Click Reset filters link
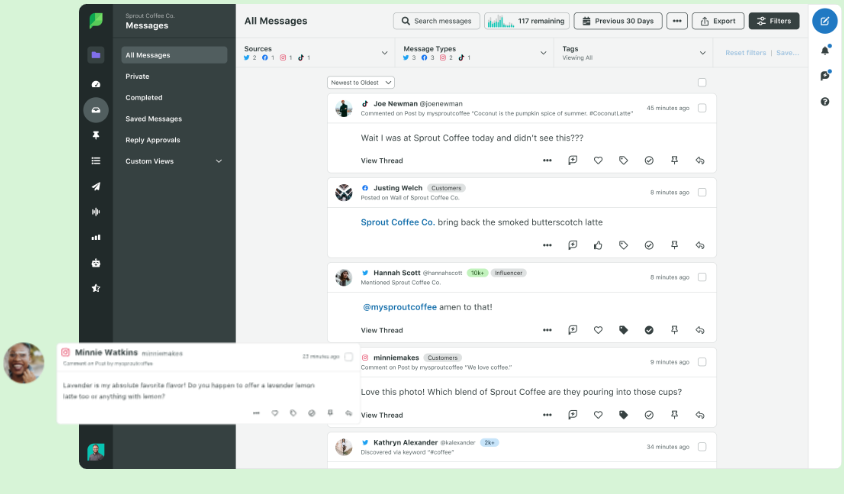This screenshot has width=844, height=494. point(745,53)
